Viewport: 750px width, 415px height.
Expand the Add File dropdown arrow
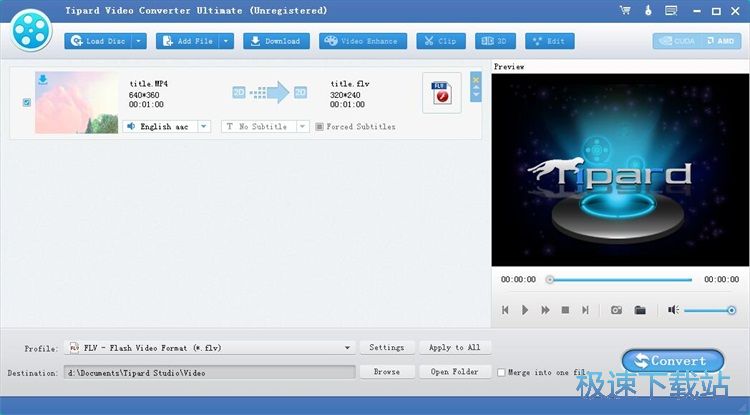tap(226, 41)
